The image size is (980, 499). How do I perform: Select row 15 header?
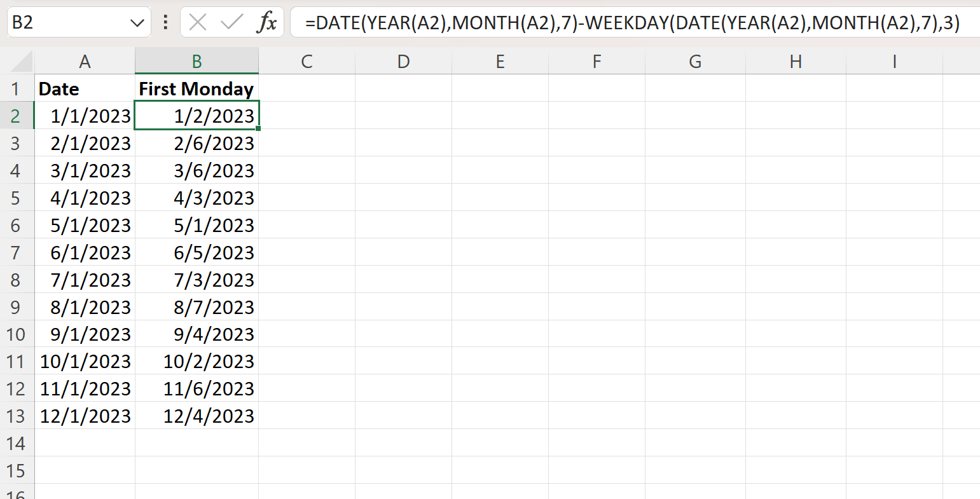pyautogui.click(x=17, y=470)
